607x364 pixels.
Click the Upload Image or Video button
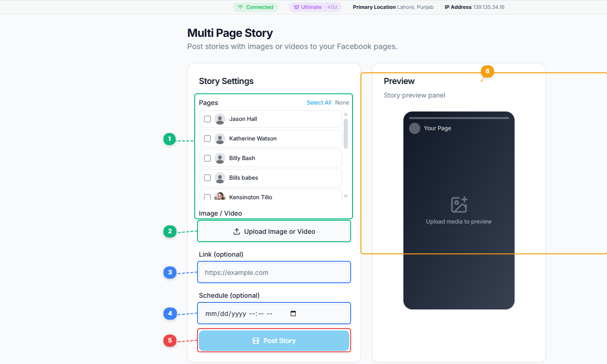point(274,231)
